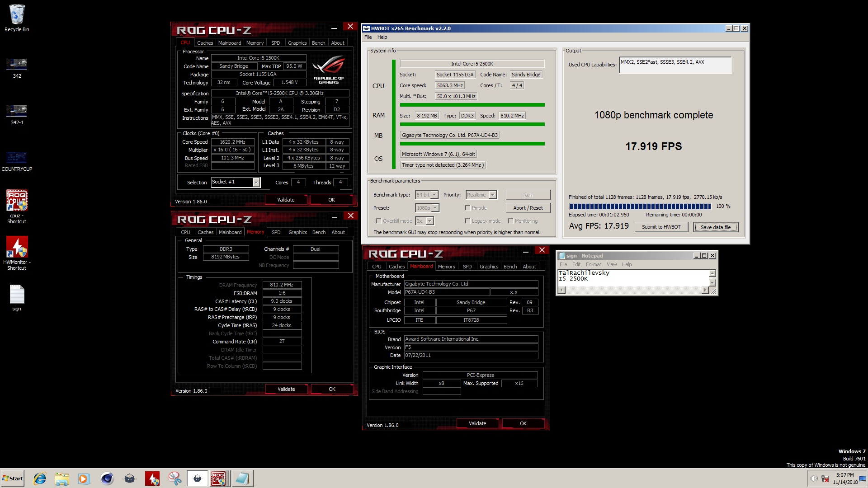Switch to CPU tab in Mainboard CPU-Z window
This screenshot has width=868, height=488.
377,267
